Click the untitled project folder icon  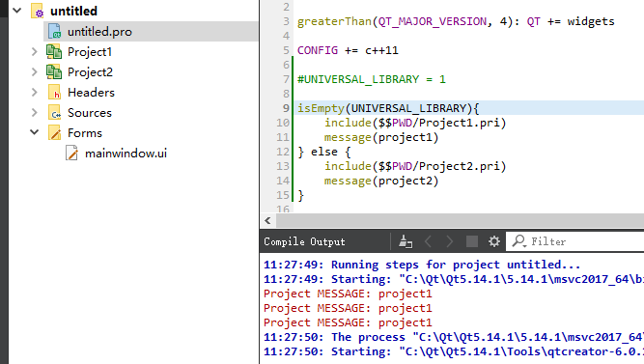(x=38, y=11)
